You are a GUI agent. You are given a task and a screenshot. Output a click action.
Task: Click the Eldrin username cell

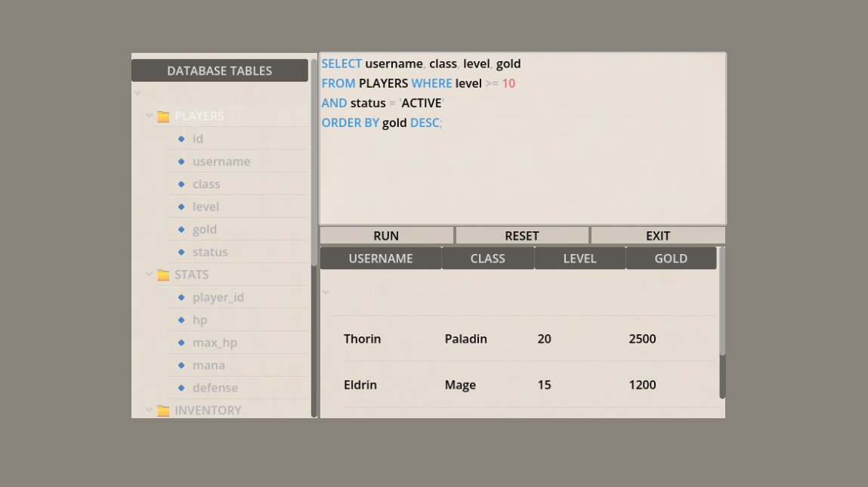pyautogui.click(x=360, y=385)
